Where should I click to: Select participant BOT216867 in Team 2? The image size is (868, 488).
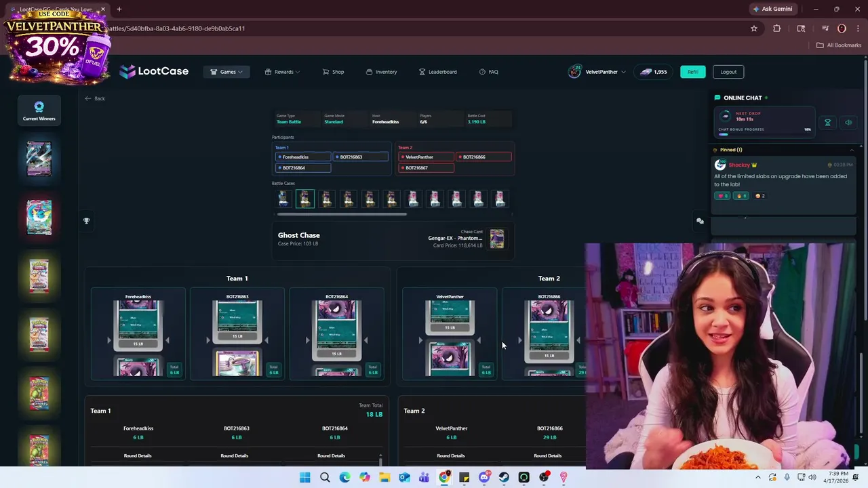pos(427,167)
